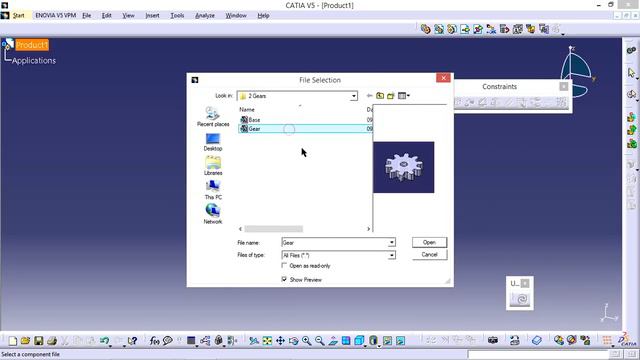640x360 pixels.
Task: Click the File name input field
Action: point(335,242)
